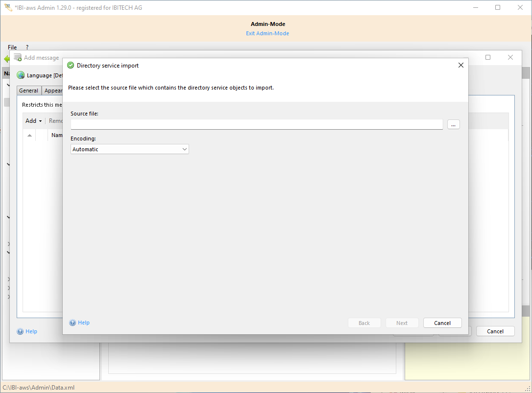Screen dimensions: 532x393
Task: Click into the Source file text field
Action: (257, 125)
